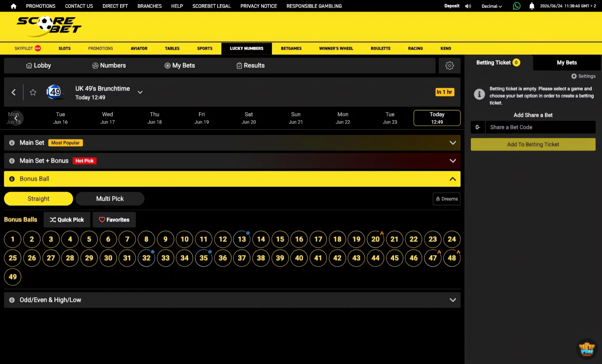602x364 pixels.
Task: Show Bonus Ball info icon
Action: pos(12,179)
